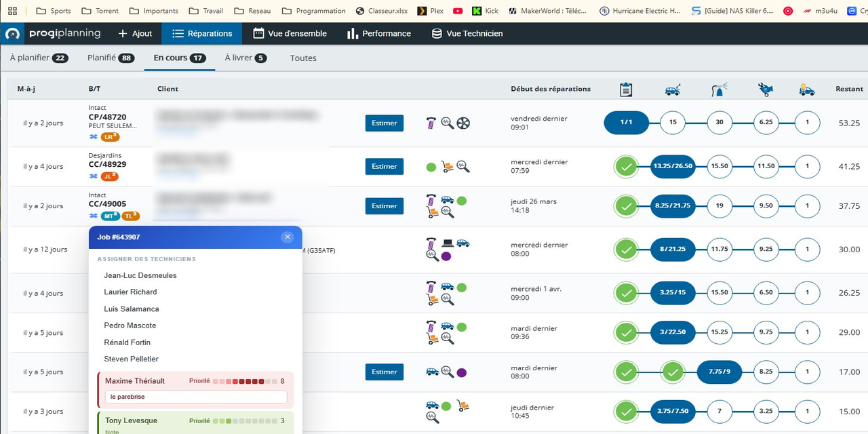Screen dimensions: 868x434
Task: Switch to the À planifier tab
Action: (39, 58)
